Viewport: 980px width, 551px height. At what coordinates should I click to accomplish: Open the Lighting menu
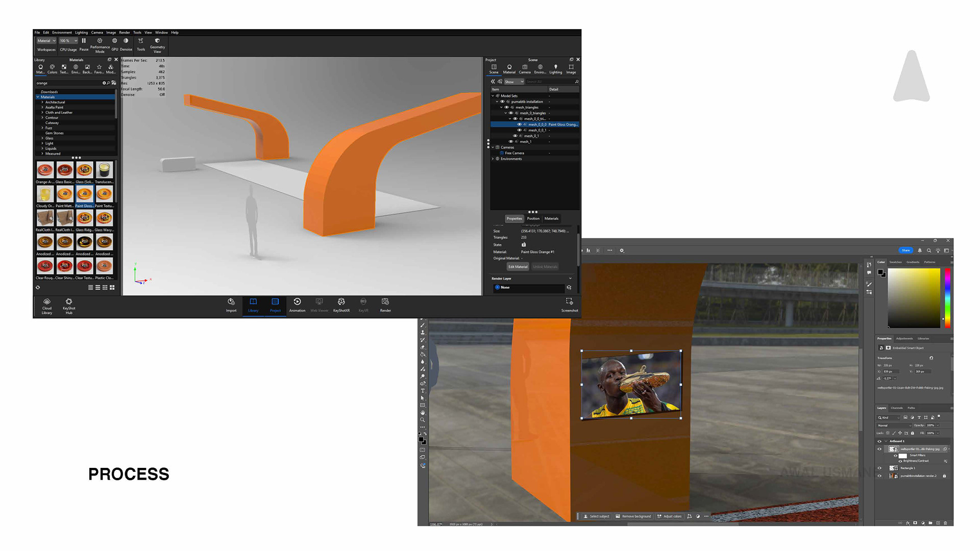[81, 32]
